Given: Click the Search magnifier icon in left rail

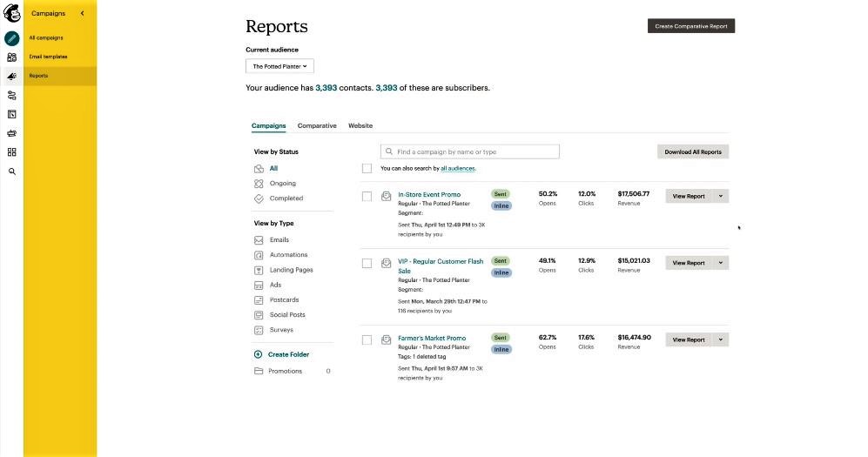Looking at the screenshot, I should point(11,171).
